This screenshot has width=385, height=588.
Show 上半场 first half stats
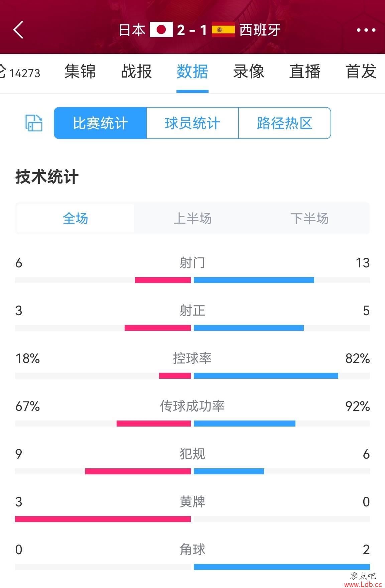pyautogui.click(x=192, y=219)
